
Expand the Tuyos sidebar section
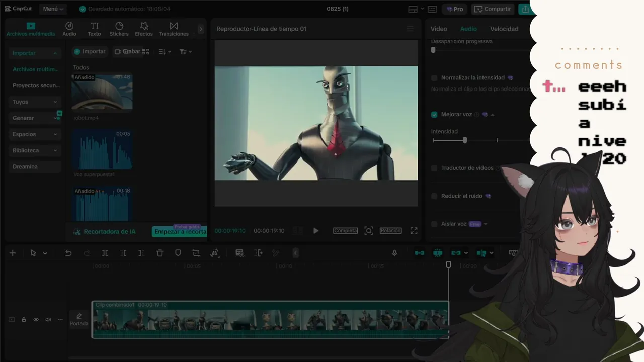pyautogui.click(x=35, y=102)
